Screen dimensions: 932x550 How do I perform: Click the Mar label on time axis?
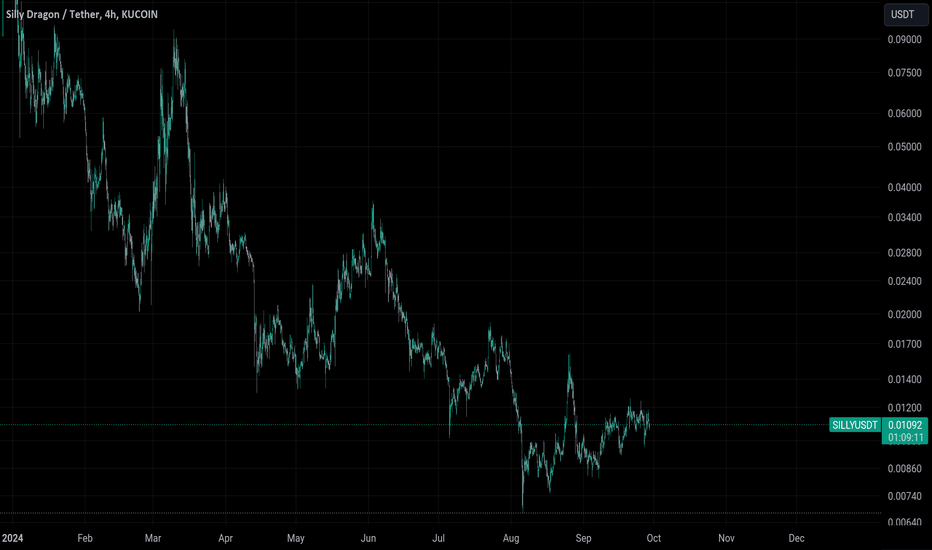tap(153, 538)
